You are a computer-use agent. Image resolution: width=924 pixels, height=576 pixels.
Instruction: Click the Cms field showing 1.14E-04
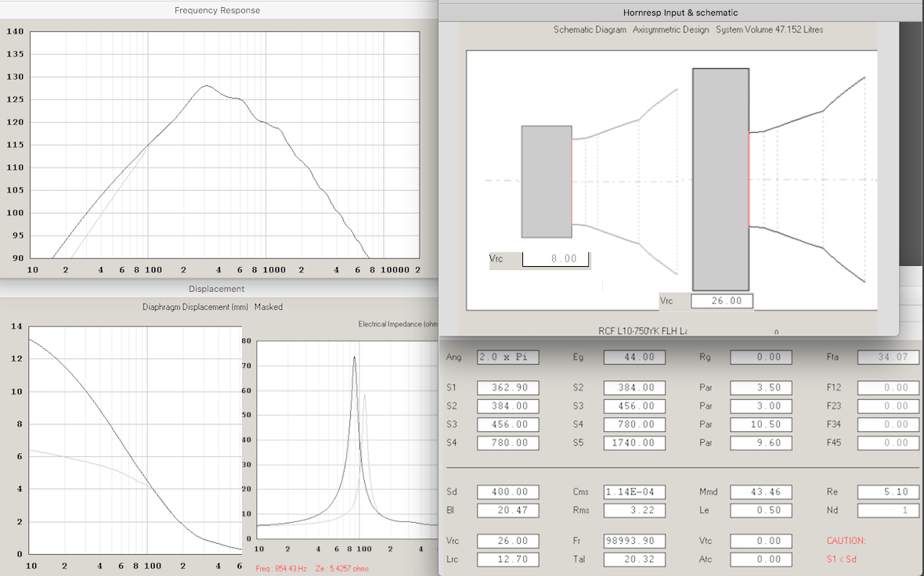click(x=634, y=491)
